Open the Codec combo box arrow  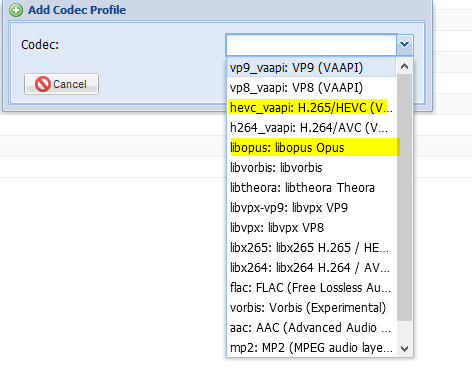tap(405, 44)
